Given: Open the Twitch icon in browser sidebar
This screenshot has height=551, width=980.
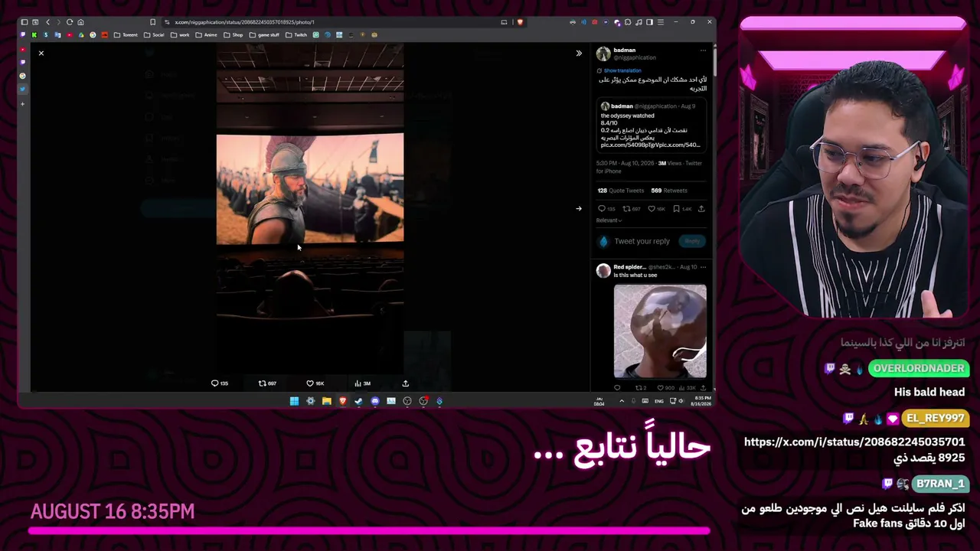Looking at the screenshot, I should coord(22,63).
